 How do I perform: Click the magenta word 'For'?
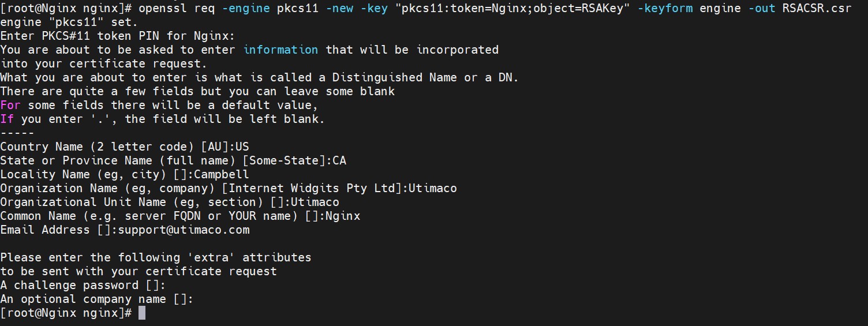point(10,106)
